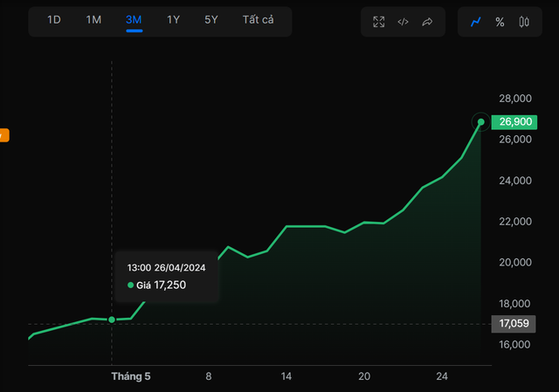The image size is (559, 392).
Task: Select the line chart type icon
Action: pos(476,22)
